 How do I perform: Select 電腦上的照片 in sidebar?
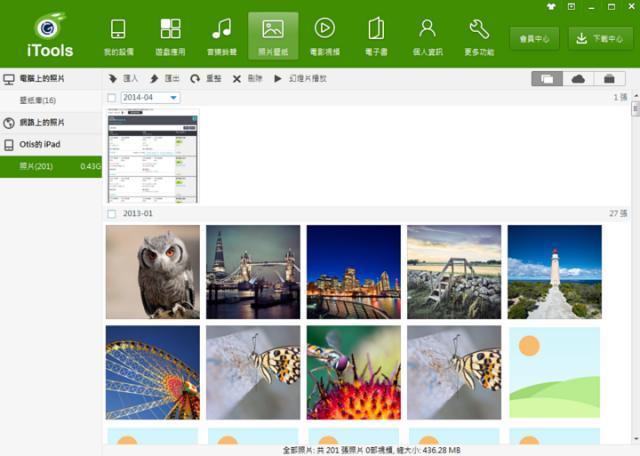click(x=51, y=78)
